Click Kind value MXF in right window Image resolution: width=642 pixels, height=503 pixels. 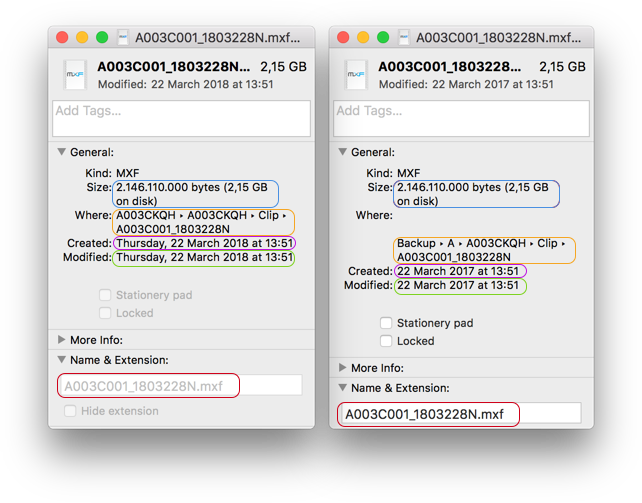408,173
